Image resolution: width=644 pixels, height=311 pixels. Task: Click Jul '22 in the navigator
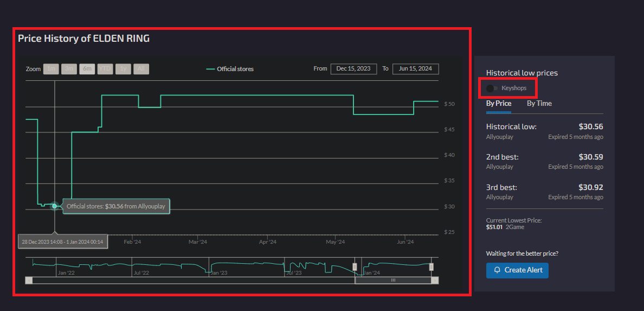[141, 273]
